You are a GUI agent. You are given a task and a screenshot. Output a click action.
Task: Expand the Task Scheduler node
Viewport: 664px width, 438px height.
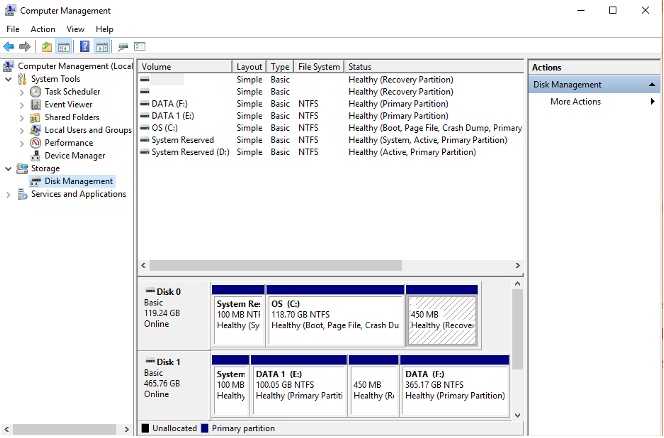(22, 92)
